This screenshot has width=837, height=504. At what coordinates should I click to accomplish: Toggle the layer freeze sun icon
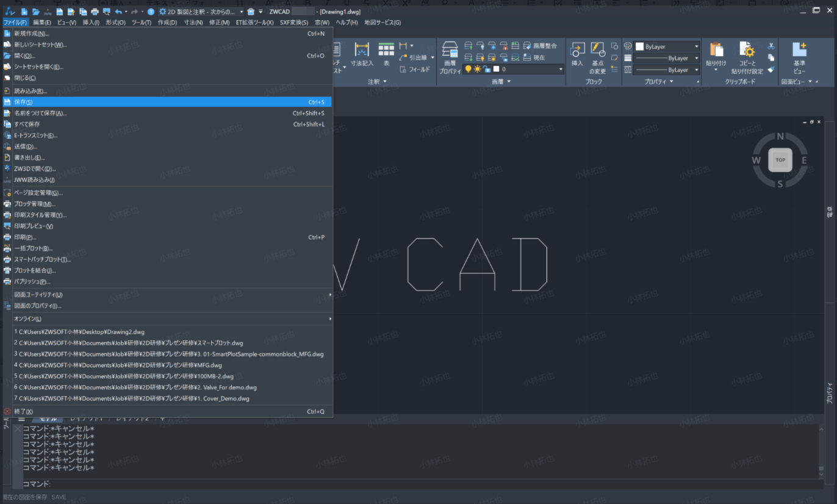point(477,69)
